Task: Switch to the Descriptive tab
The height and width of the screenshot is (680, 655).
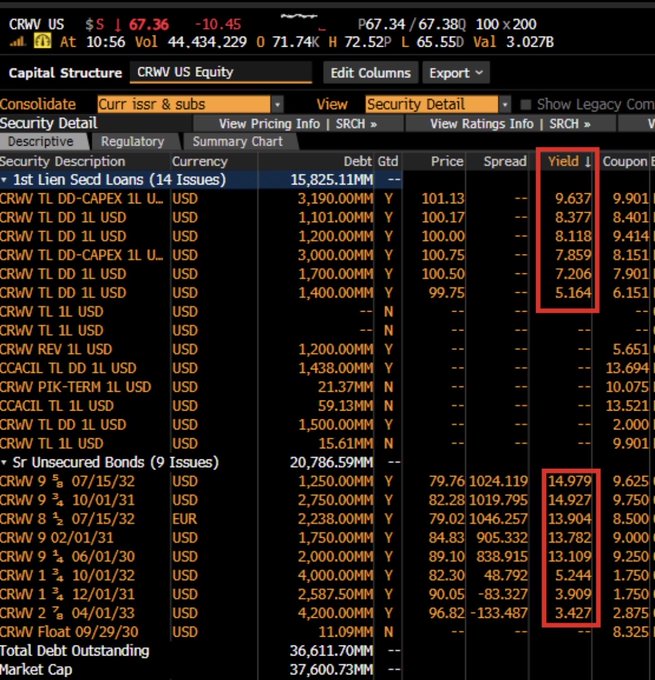Action: pos(40,141)
